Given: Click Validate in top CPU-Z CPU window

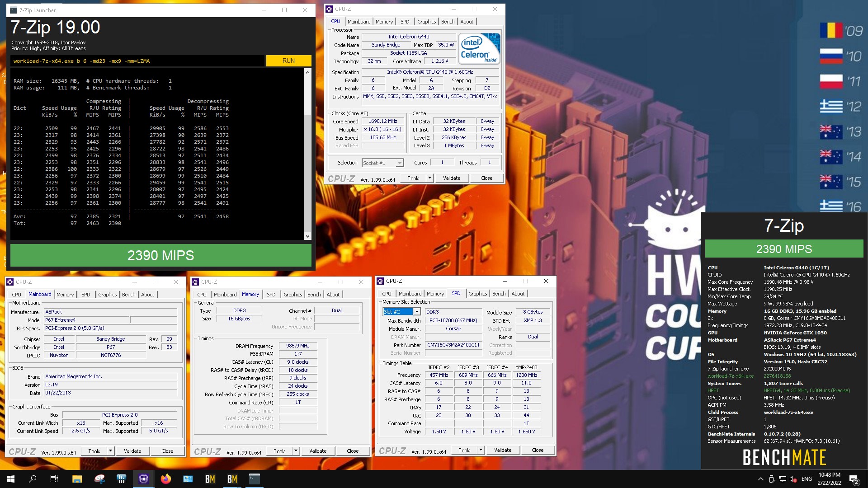Looking at the screenshot, I should [452, 178].
